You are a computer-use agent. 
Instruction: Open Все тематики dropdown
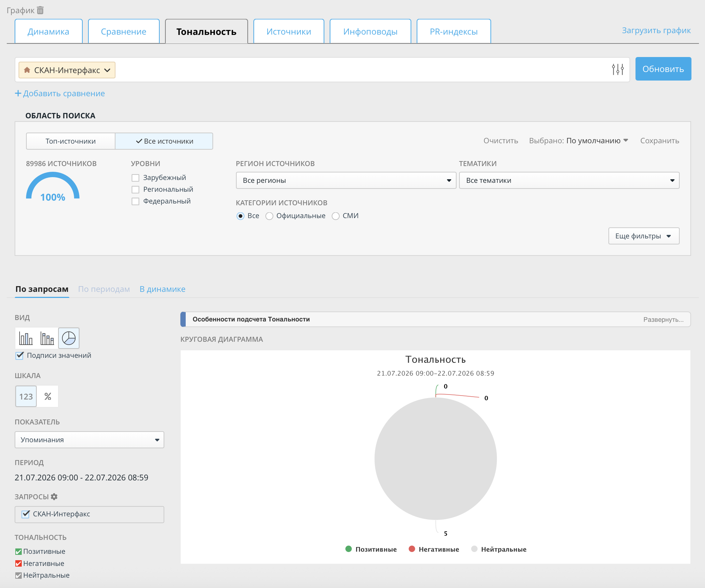pyautogui.click(x=569, y=180)
